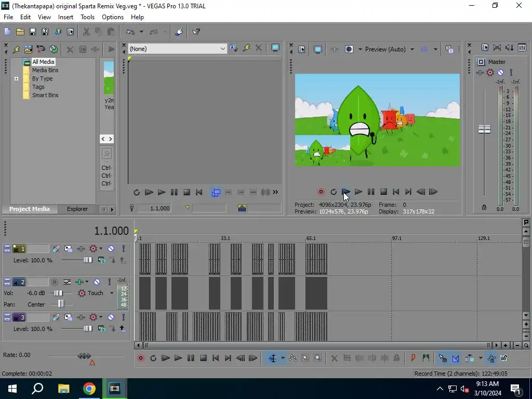The height and width of the screenshot is (399, 532).
Task: Select the All Media bin
Action: pos(43,62)
